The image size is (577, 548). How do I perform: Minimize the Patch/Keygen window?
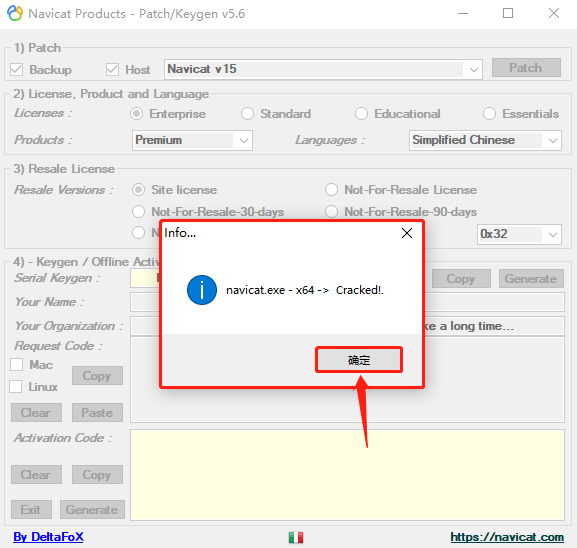[463, 14]
